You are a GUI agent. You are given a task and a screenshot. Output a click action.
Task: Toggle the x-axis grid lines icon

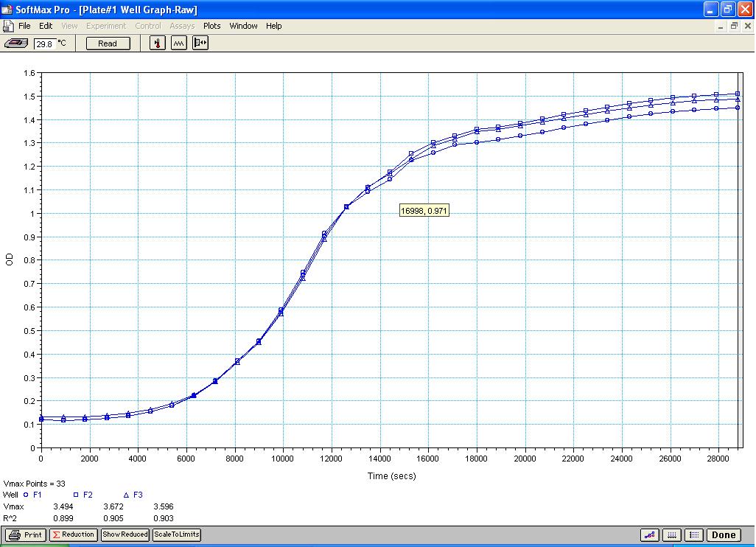click(x=671, y=535)
